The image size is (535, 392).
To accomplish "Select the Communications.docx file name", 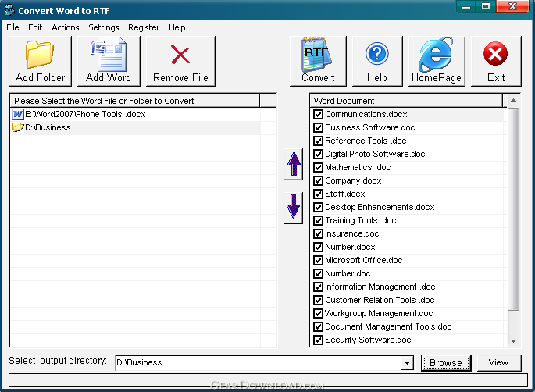I will (366, 114).
